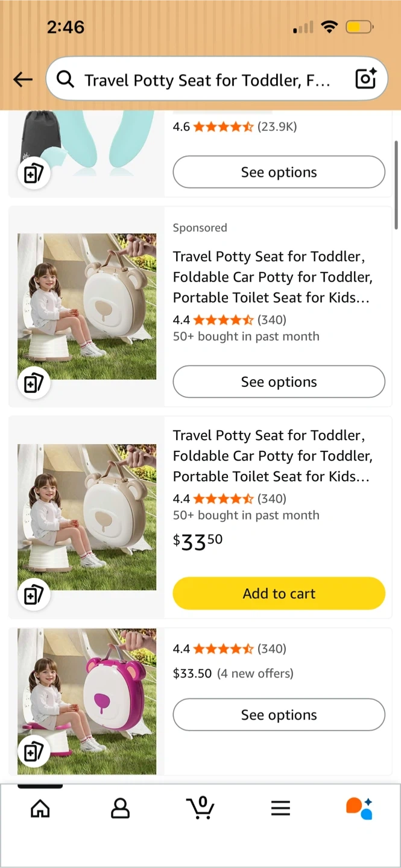This screenshot has height=868, width=401.
Task: Tap the search magnifier icon
Action: coord(65,80)
